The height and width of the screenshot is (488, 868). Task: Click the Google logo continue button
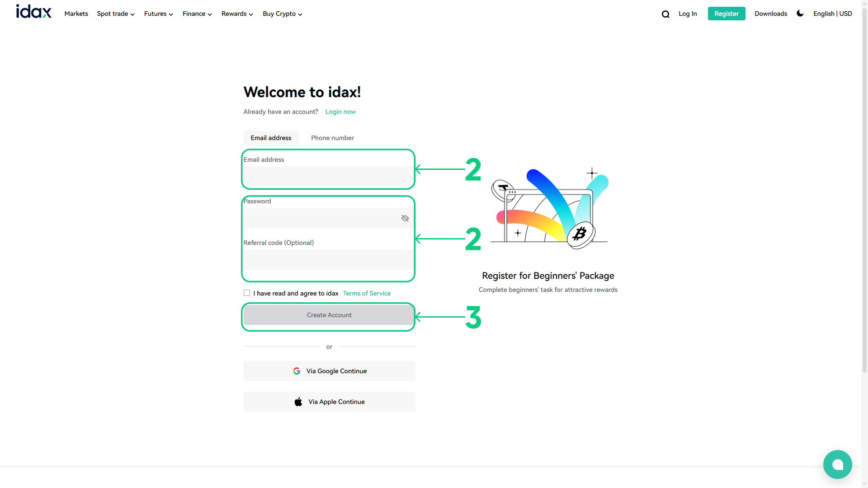[x=329, y=371]
